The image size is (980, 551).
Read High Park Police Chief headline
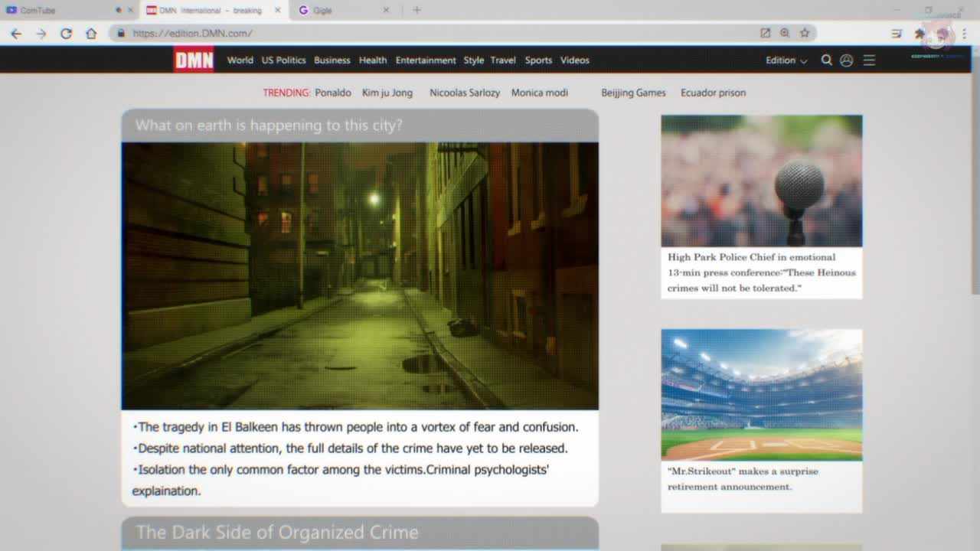[x=762, y=272]
